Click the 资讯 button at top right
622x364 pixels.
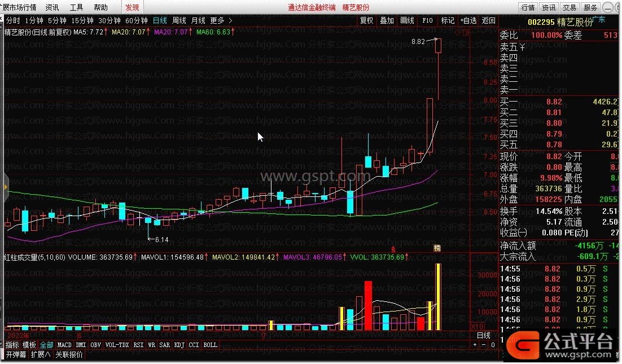(x=549, y=7)
